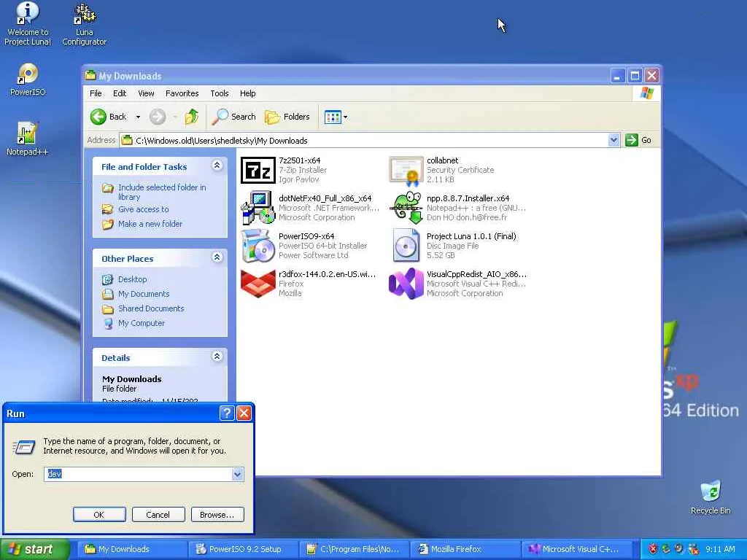
Task: Open the Run dialog history dropdown
Action: point(237,474)
